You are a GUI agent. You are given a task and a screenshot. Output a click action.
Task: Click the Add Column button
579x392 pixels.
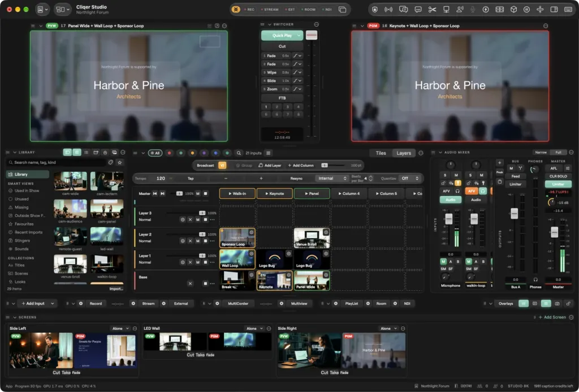(301, 165)
